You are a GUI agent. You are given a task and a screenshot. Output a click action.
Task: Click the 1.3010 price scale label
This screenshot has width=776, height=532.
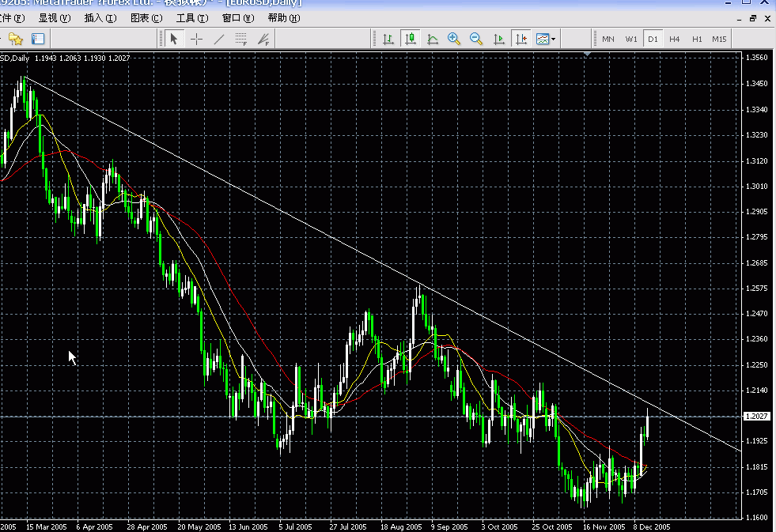(757, 187)
